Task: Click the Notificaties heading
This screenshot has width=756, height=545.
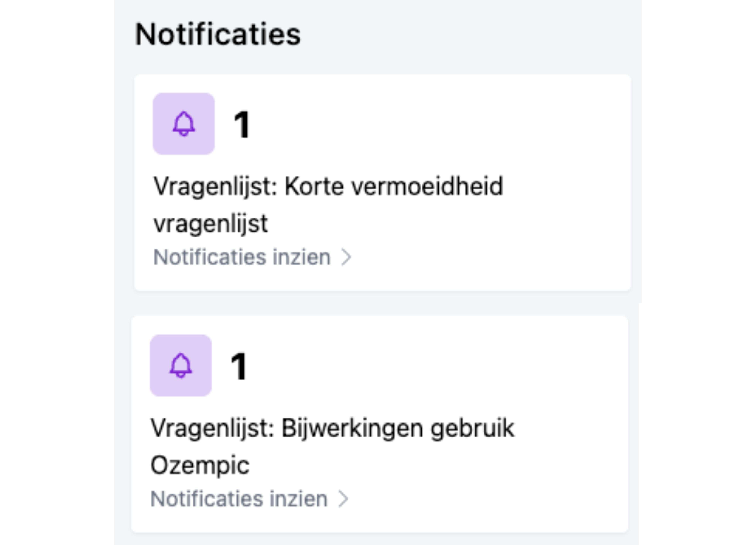Action: [218, 34]
